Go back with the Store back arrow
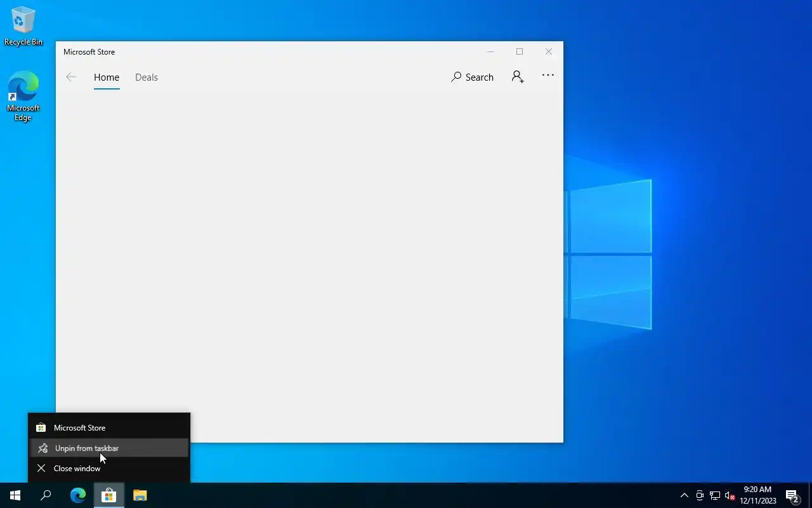Screen dimensions: 812x508 coord(71,77)
